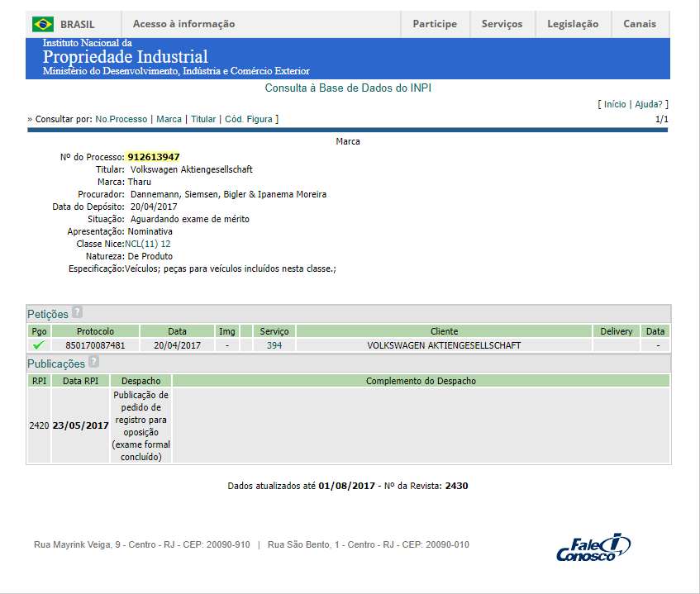Click the Data do Depósito value 20/04/2017
The height and width of the screenshot is (594, 700).
(154, 207)
